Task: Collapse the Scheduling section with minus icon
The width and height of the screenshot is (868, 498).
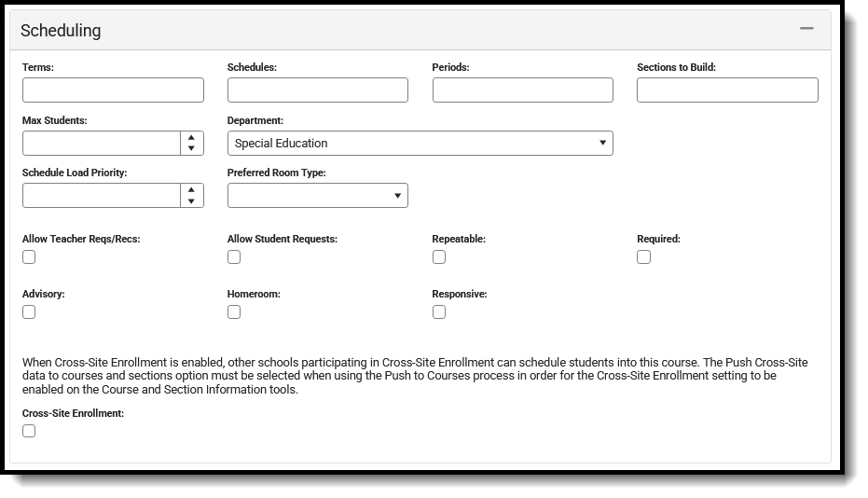Action: pyautogui.click(x=806, y=28)
